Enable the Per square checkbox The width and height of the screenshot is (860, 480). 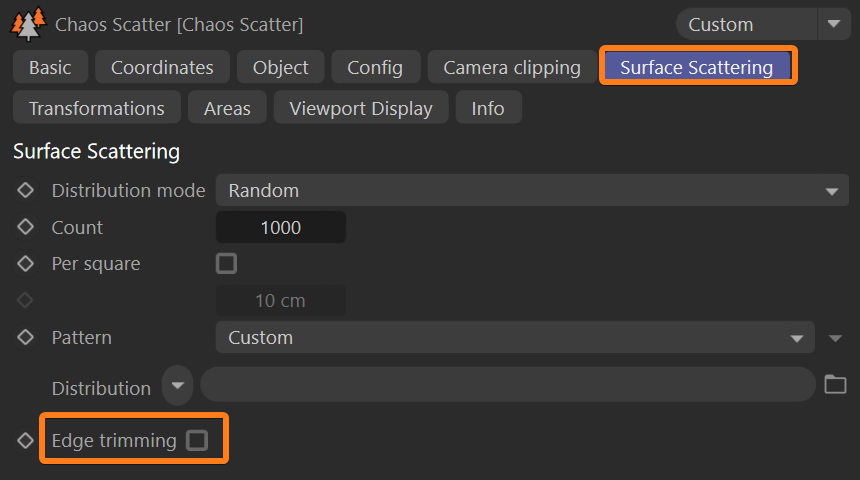click(x=227, y=264)
